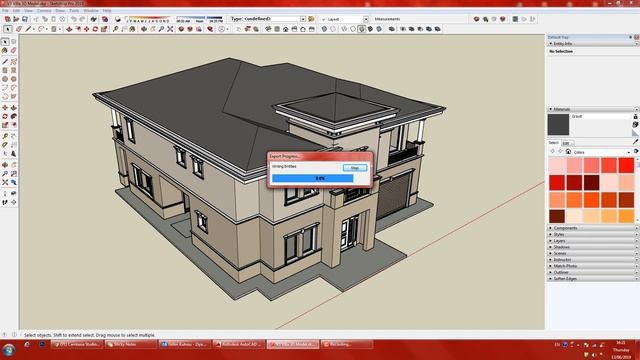Enable Wireframe face style
This screenshot has width=640, height=360.
tap(344, 29)
